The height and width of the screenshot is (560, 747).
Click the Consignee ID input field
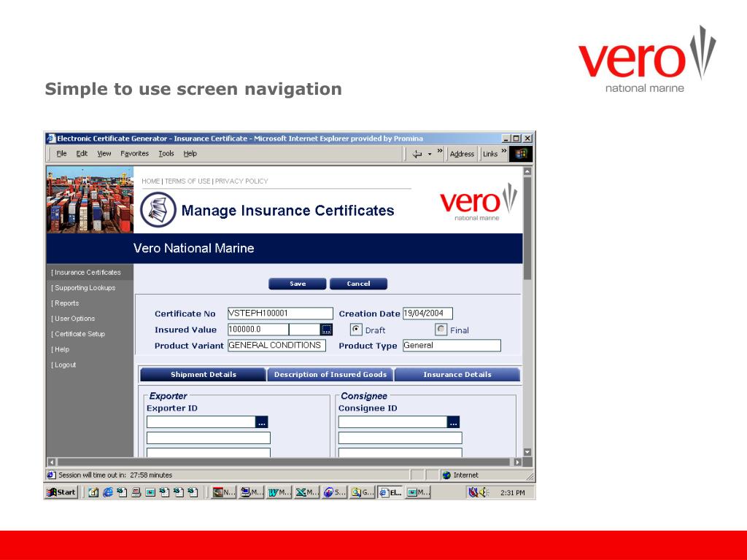click(393, 422)
